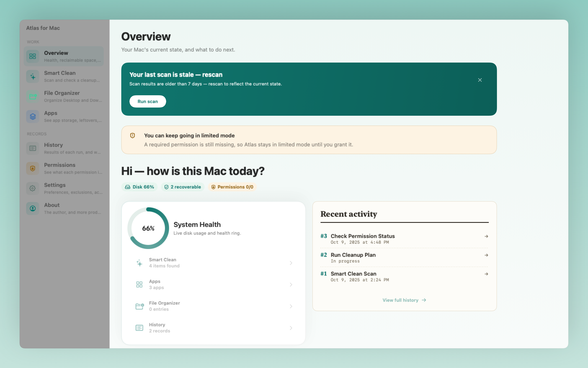
Task: Click the "In progress" status text
Action: [345, 261]
